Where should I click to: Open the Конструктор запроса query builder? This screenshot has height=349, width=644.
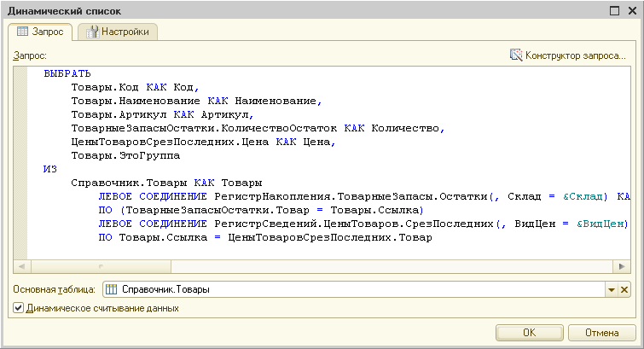click(x=567, y=55)
